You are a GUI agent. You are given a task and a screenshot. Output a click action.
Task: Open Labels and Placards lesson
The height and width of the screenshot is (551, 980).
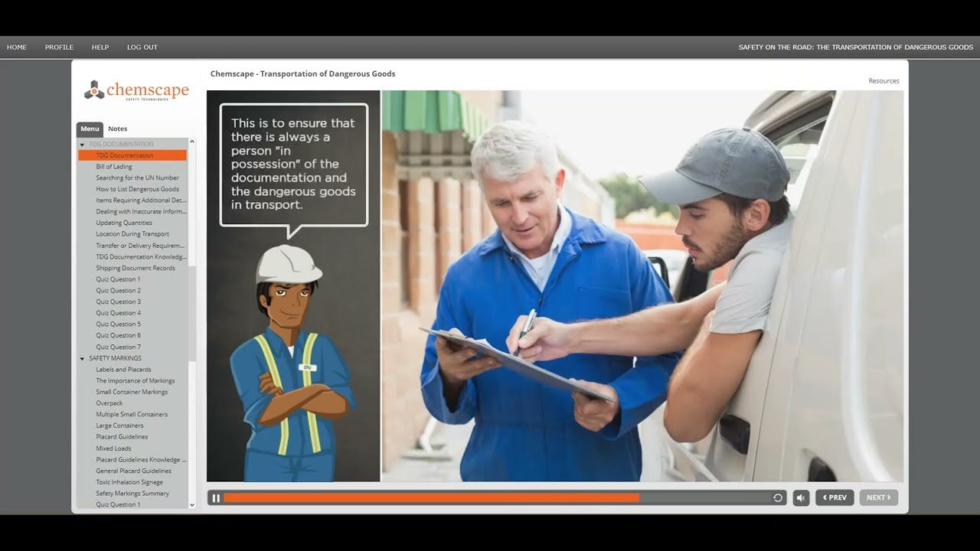[123, 370]
